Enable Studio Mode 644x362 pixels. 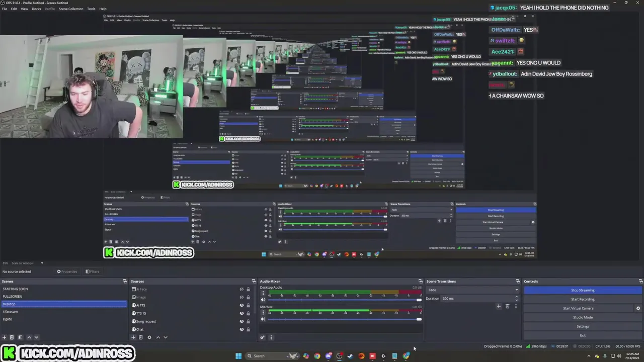click(583, 317)
